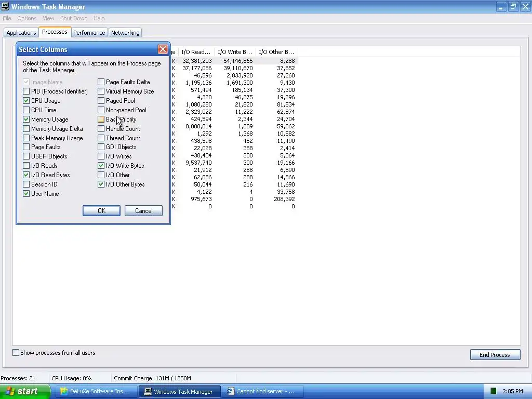Toggle Show processes from all users
Image resolution: width=532 pixels, height=399 pixels.
click(x=16, y=353)
